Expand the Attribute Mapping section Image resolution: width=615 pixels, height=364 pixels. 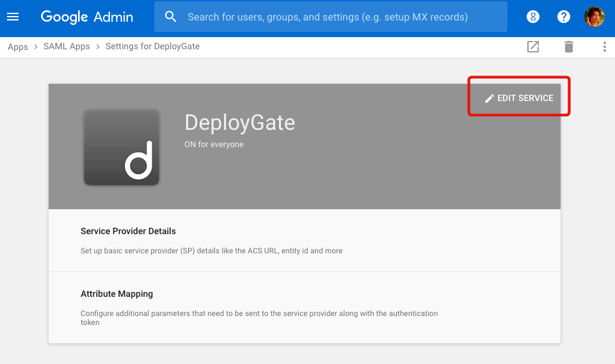point(305,308)
